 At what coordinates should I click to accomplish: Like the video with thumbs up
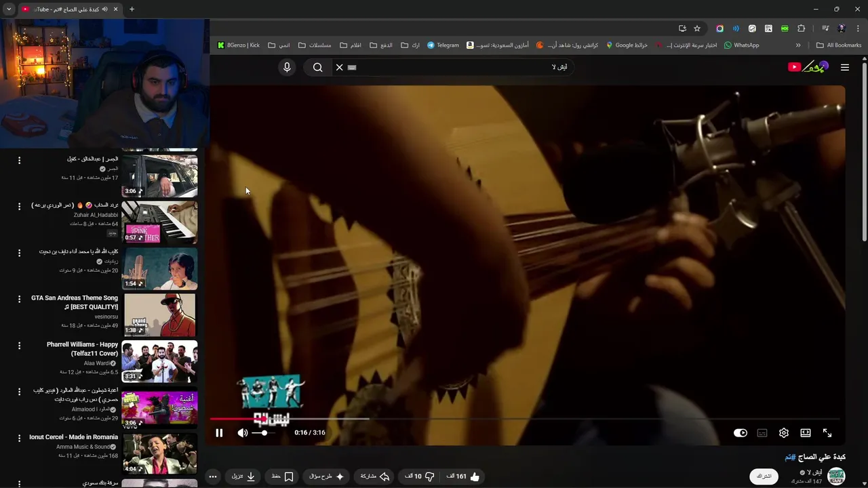[463, 476]
